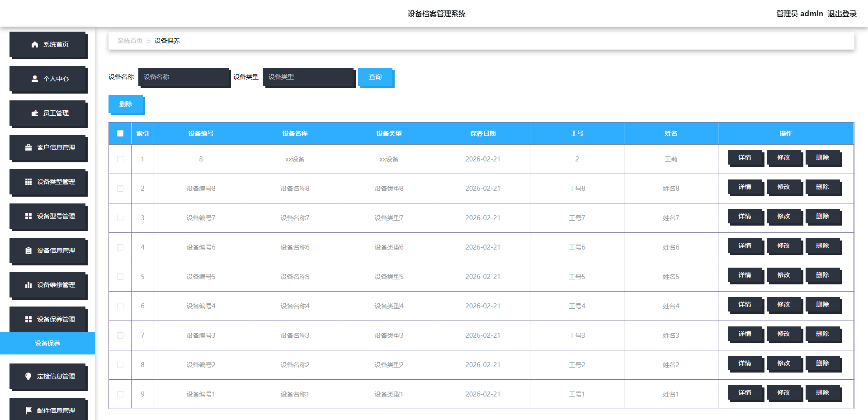Check the checkbox for row 设备编号4

click(120, 306)
